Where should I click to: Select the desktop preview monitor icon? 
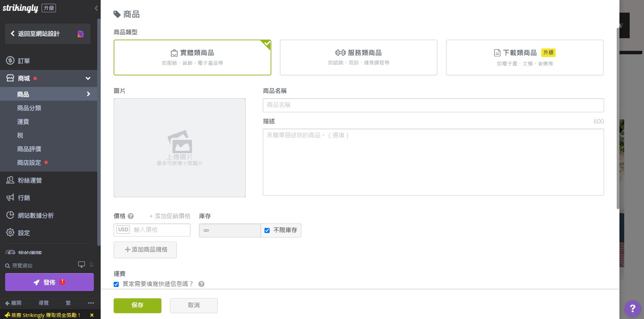[x=81, y=264]
